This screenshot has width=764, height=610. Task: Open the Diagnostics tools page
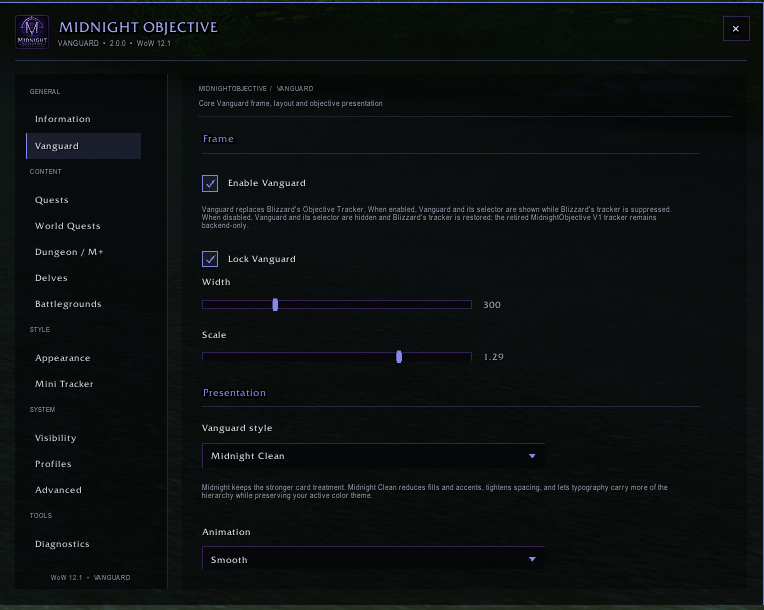point(62,544)
